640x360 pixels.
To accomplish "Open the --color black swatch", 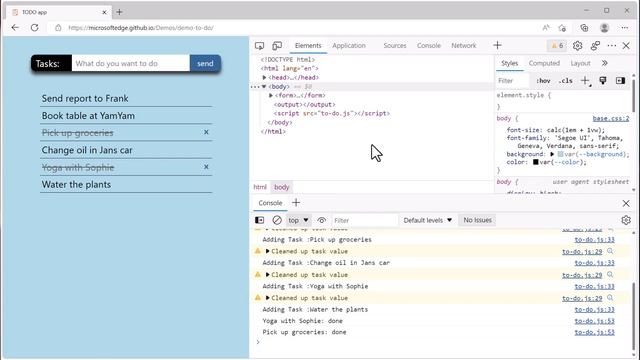I will click(536, 162).
